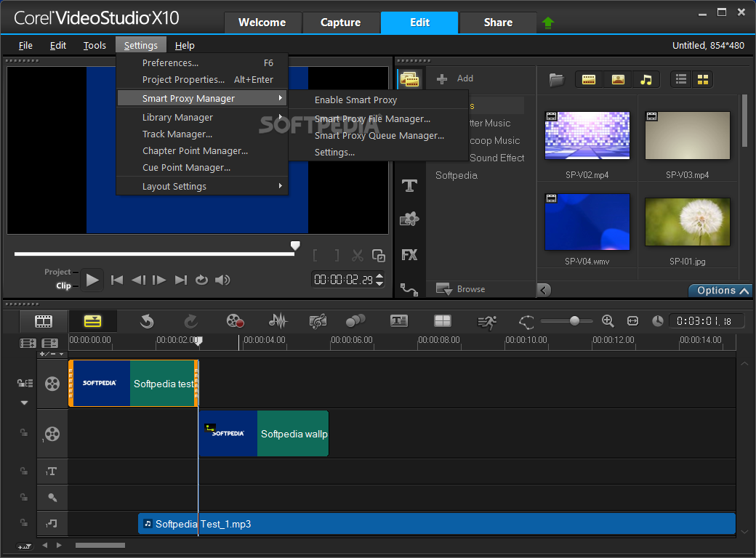Click the project duration clock icon
Viewport: 756px width, 558px height.
(x=658, y=321)
